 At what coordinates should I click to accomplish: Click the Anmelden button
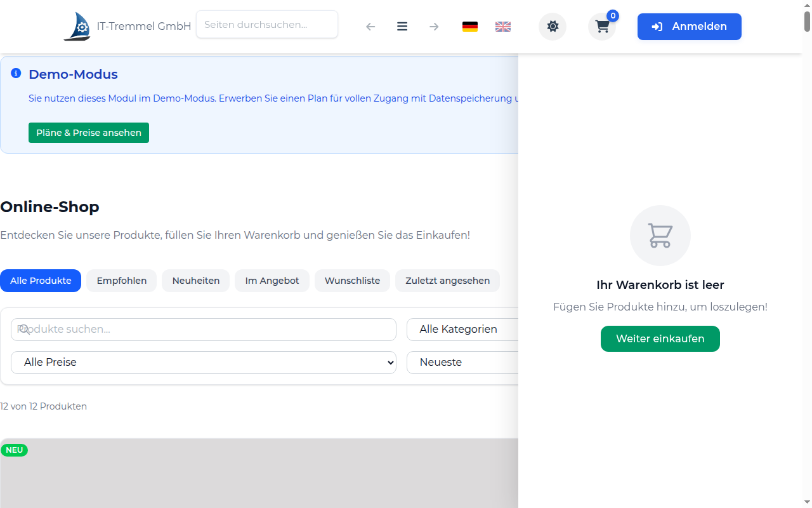[x=690, y=27]
